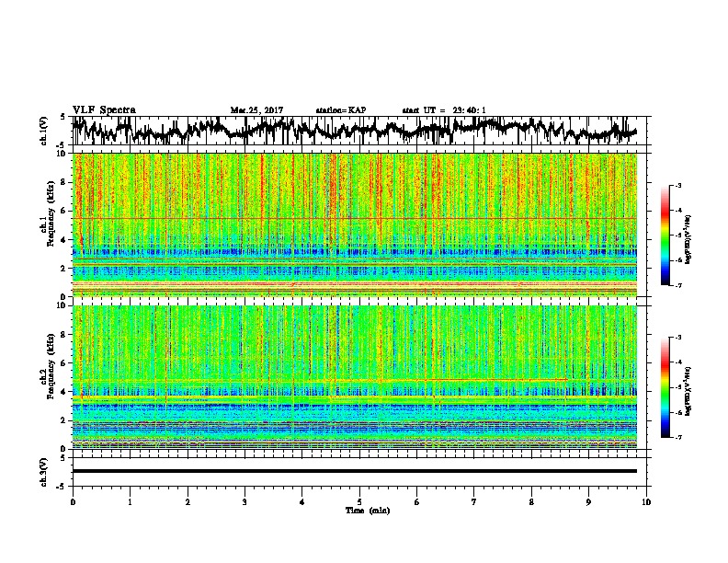Screen dimensions: 728x563
Task: Click the ch.2 "Frequency (kHz)" axis label
Action: pos(51,366)
